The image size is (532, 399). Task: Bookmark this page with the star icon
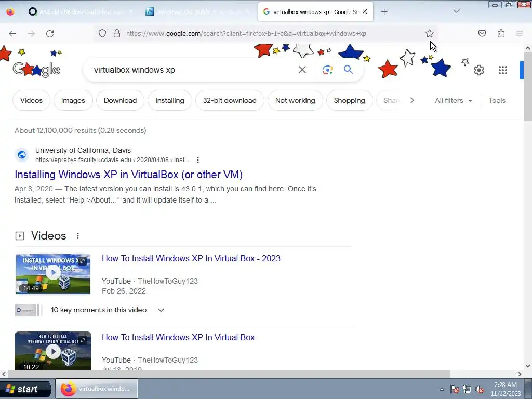[430, 34]
